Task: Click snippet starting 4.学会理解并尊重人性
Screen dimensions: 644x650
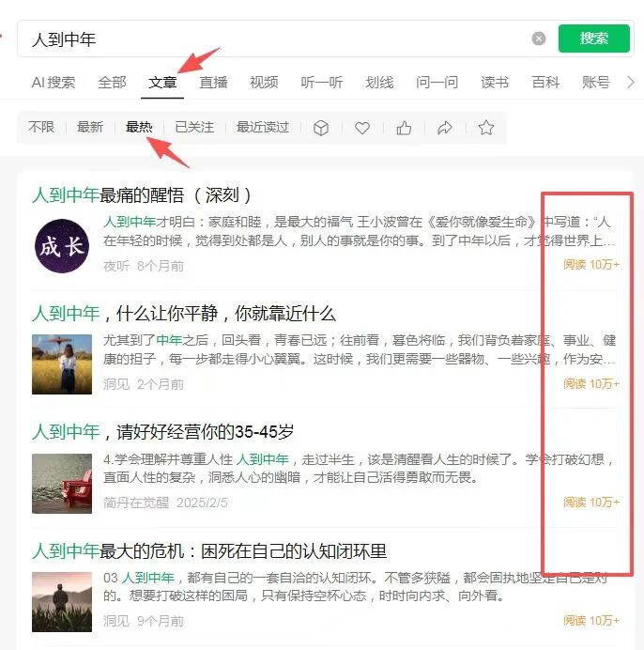Action: coord(359,468)
